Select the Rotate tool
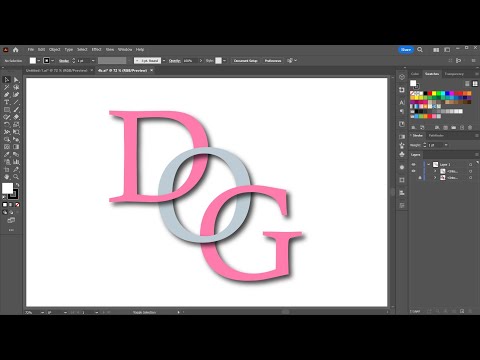 click(7, 125)
